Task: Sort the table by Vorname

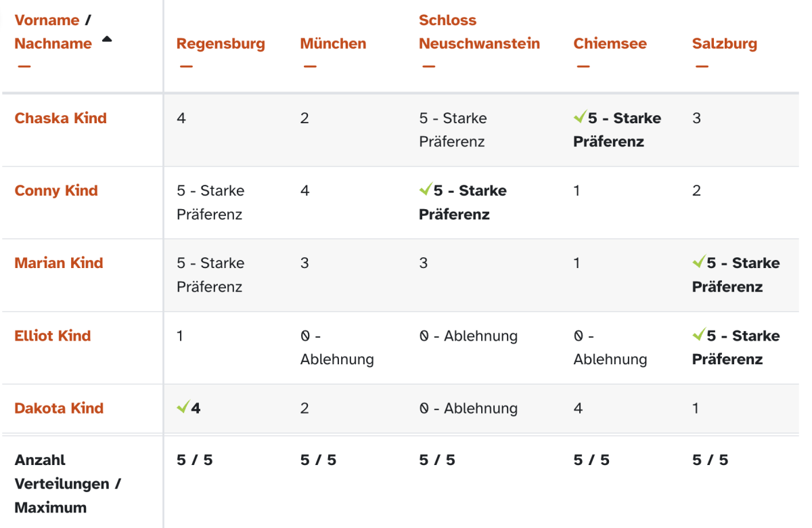Action: point(47,20)
